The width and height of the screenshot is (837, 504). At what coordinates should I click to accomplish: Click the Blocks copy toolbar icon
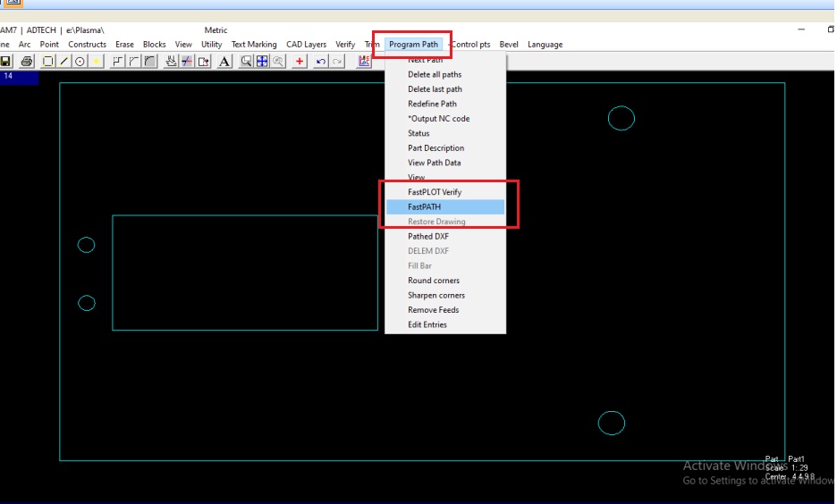pyautogui.click(x=203, y=62)
